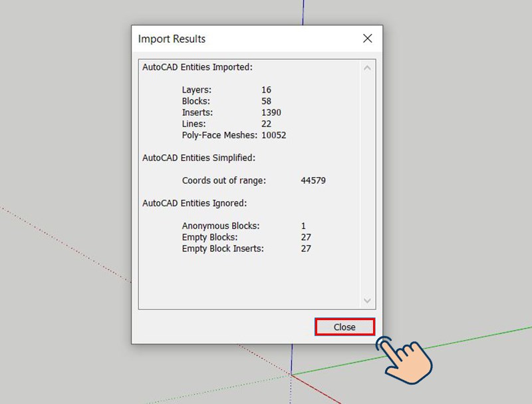Select the 'AutoCAD Entities Imported:' heading
This screenshot has width=532, height=404.
click(x=198, y=67)
